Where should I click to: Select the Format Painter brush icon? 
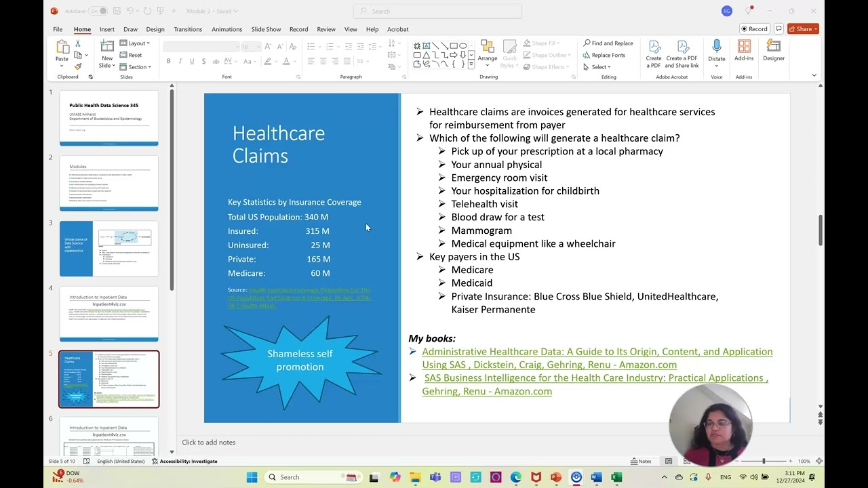pyautogui.click(x=77, y=66)
